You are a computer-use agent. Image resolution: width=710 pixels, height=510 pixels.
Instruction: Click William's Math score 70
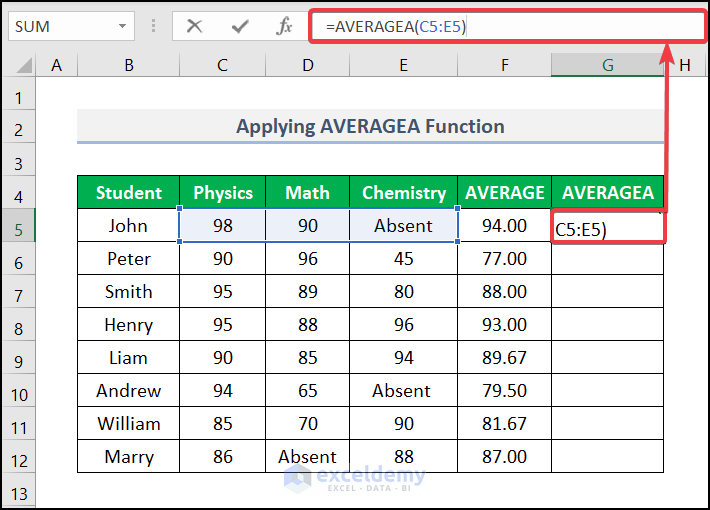(x=307, y=423)
